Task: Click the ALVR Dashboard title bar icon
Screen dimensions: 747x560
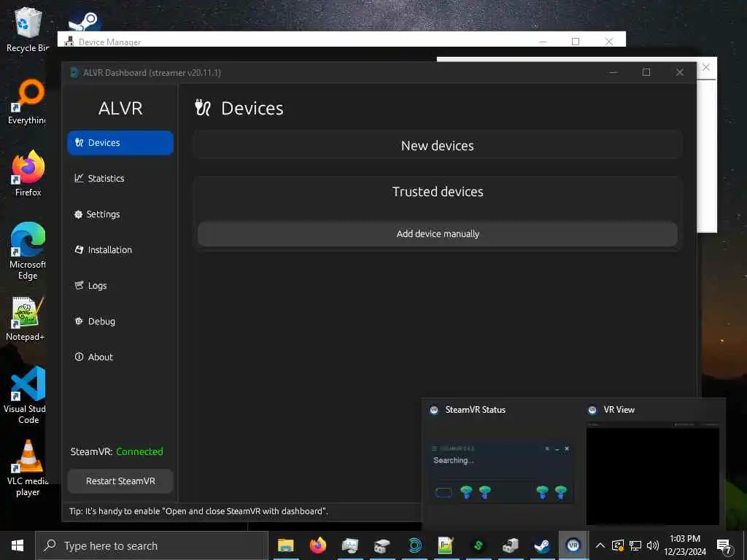Action: pos(74,72)
